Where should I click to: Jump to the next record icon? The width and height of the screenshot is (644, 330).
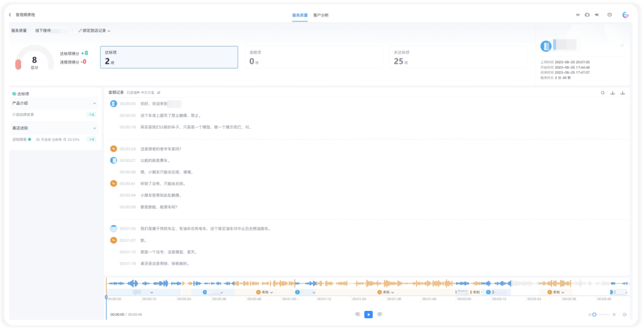[x=596, y=15]
